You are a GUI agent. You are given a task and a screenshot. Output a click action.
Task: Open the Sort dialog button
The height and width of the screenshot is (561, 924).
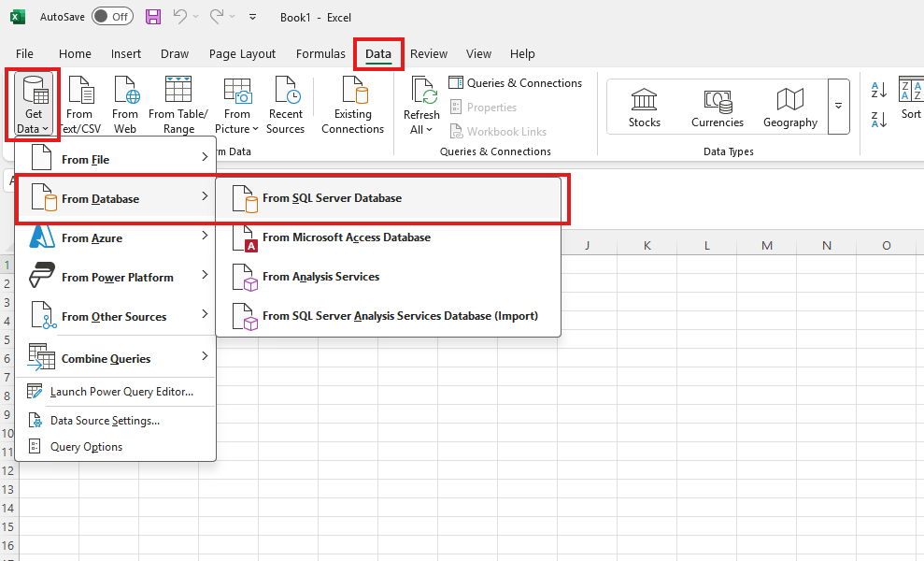910,99
